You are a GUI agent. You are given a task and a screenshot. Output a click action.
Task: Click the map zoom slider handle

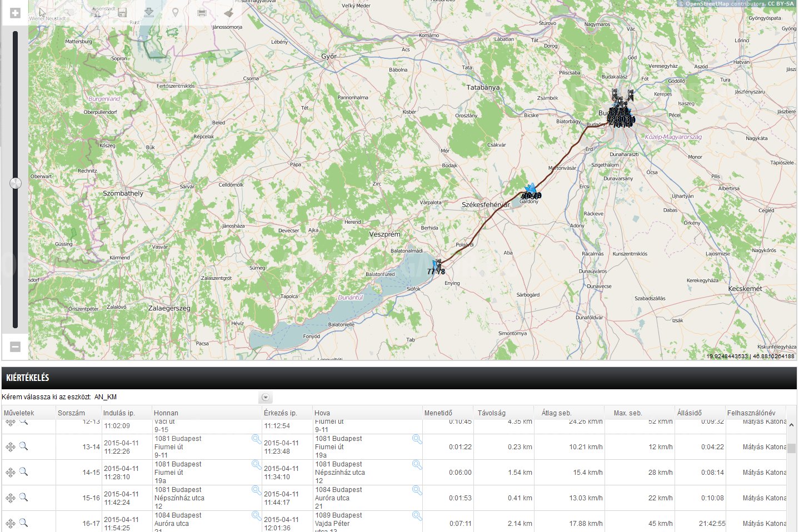16,183
